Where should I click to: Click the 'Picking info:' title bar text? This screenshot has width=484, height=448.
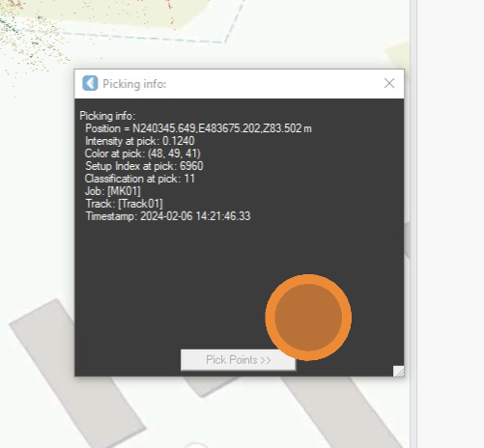point(134,84)
